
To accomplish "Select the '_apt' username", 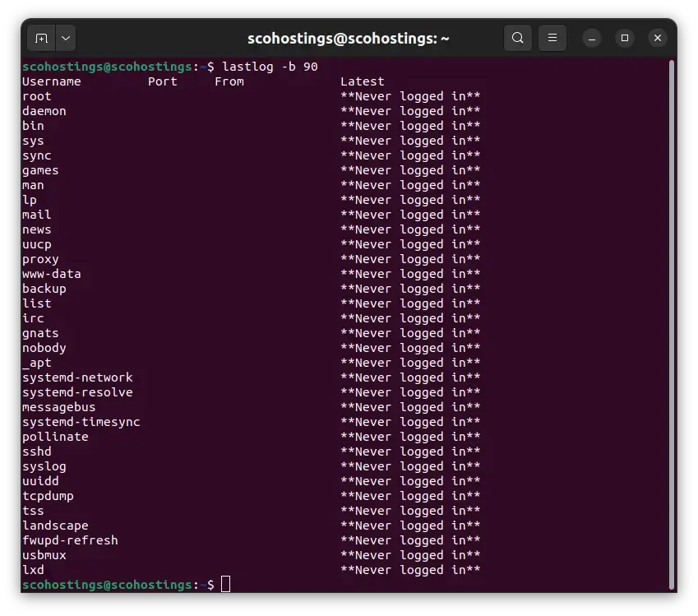I will 37,363.
